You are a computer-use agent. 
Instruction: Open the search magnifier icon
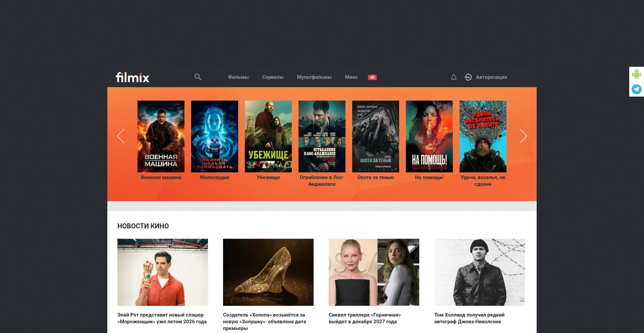click(x=198, y=77)
